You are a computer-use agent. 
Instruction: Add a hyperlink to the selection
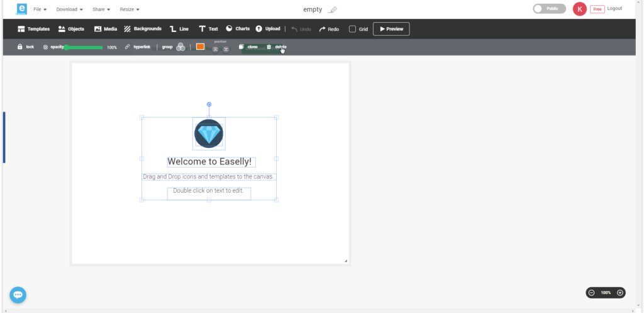[138, 47]
